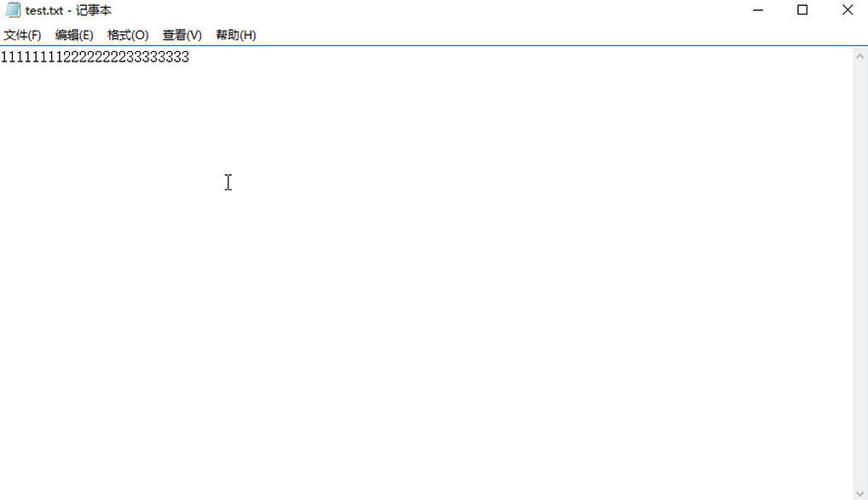
Task: Open the 查看(V) menu
Action: click(x=182, y=35)
